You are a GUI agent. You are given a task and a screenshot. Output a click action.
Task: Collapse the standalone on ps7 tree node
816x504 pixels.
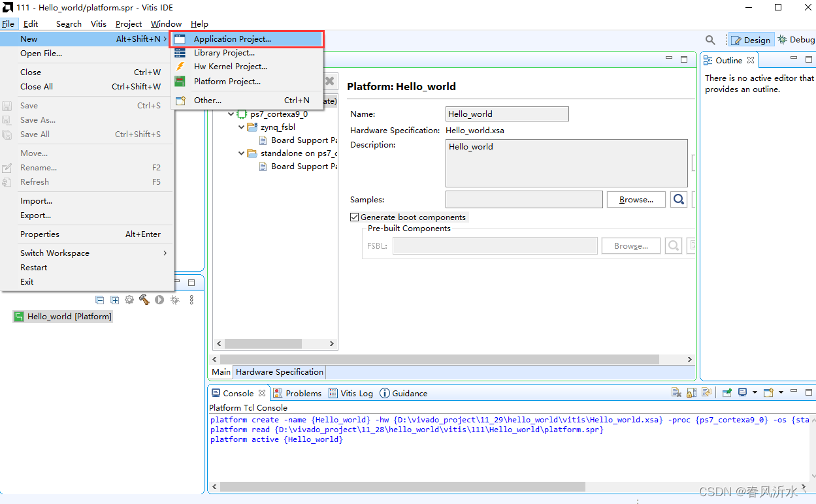[x=241, y=153]
